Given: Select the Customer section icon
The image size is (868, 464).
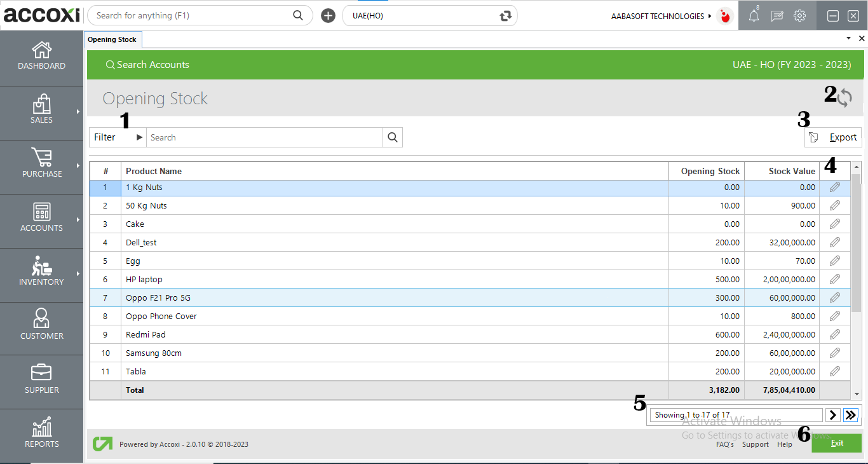Looking at the screenshot, I should point(41,318).
